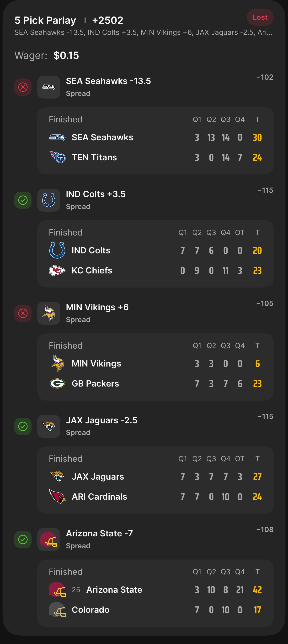The width and height of the screenshot is (288, 644).
Task: Click the Seahawks logo beside SEA Seahawks -13.5
Action: [x=48, y=87]
